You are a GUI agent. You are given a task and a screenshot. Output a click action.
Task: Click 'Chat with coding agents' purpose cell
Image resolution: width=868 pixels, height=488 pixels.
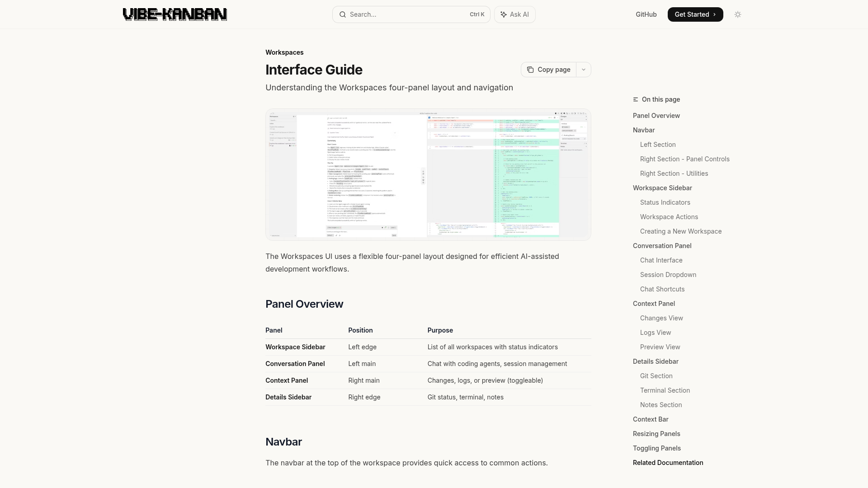(497, 364)
